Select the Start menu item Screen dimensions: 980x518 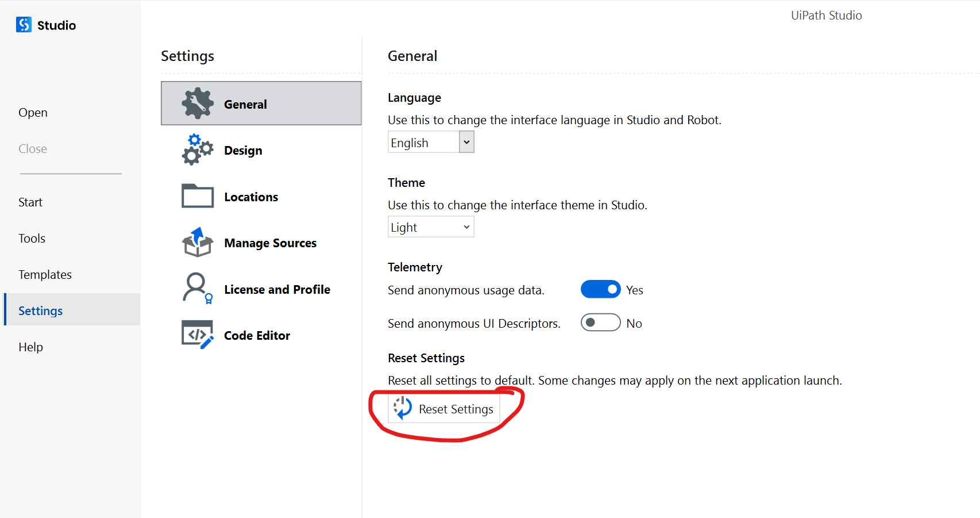30,202
